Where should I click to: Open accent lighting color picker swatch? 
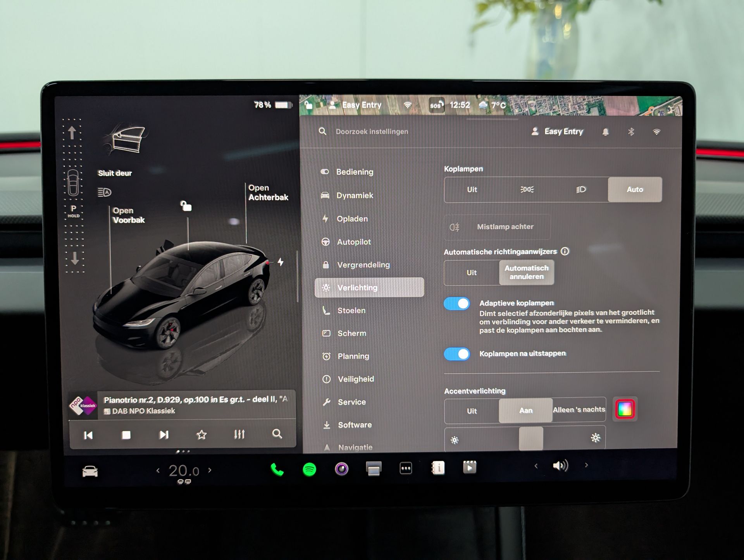625,409
